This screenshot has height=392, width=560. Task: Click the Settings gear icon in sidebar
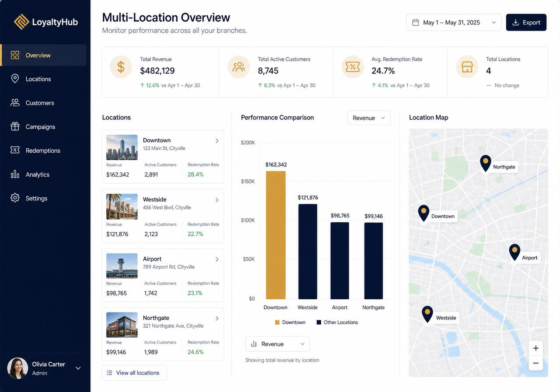(15, 198)
